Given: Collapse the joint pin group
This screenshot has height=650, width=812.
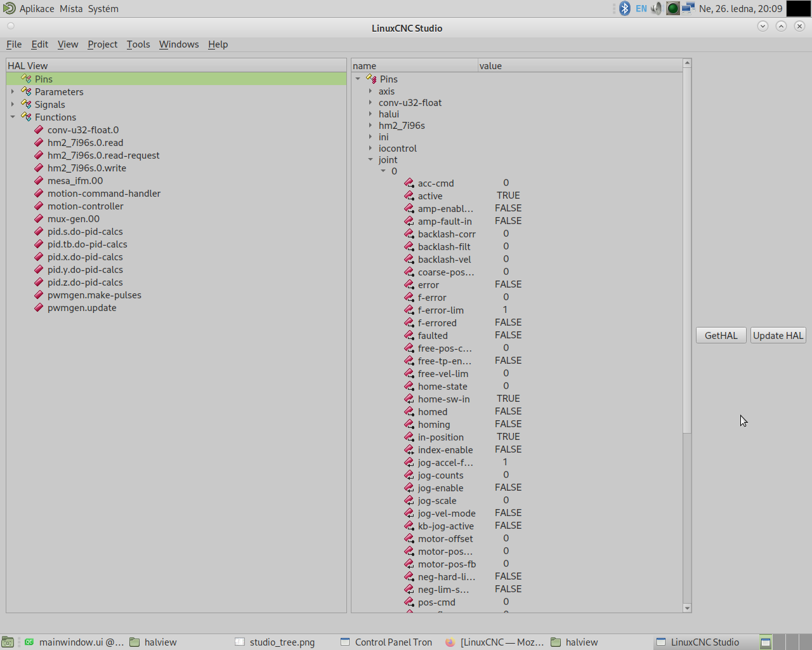Looking at the screenshot, I should point(370,159).
